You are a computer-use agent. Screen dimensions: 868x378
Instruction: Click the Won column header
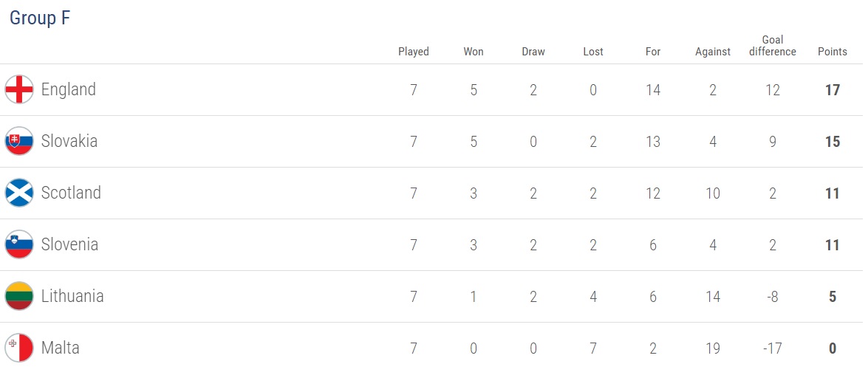[474, 52]
